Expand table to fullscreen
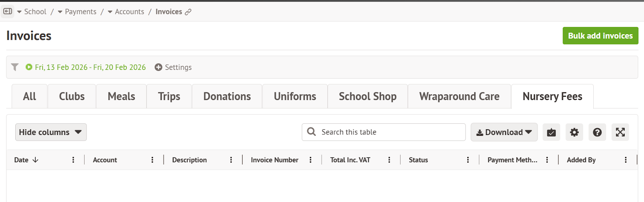This screenshot has width=644, height=202. [620, 132]
